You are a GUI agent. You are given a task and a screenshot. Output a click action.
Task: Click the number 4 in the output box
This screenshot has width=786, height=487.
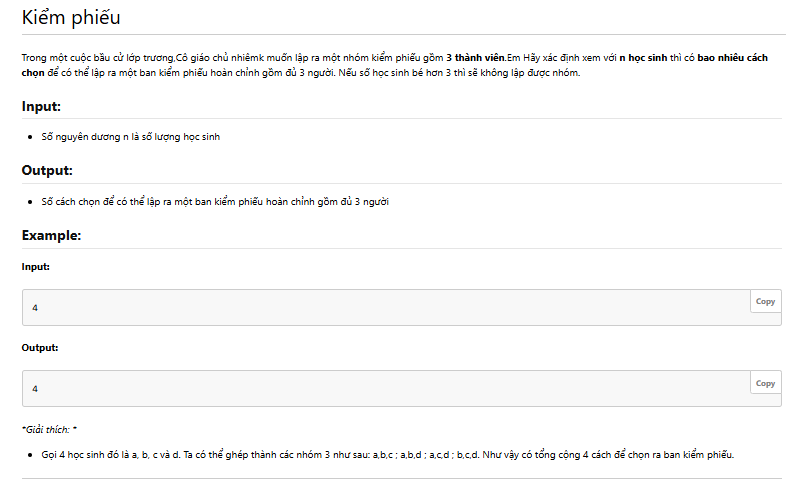(35, 389)
